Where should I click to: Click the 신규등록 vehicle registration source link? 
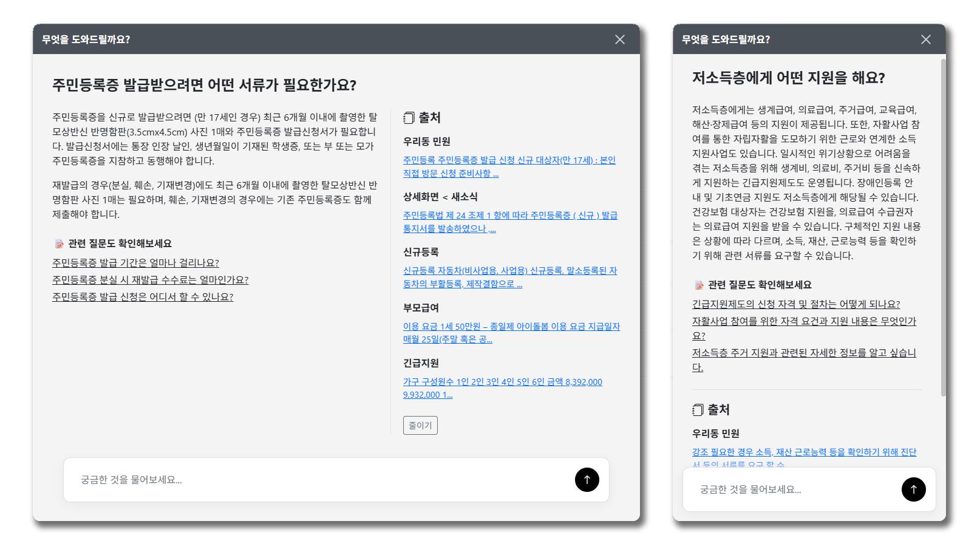509,277
